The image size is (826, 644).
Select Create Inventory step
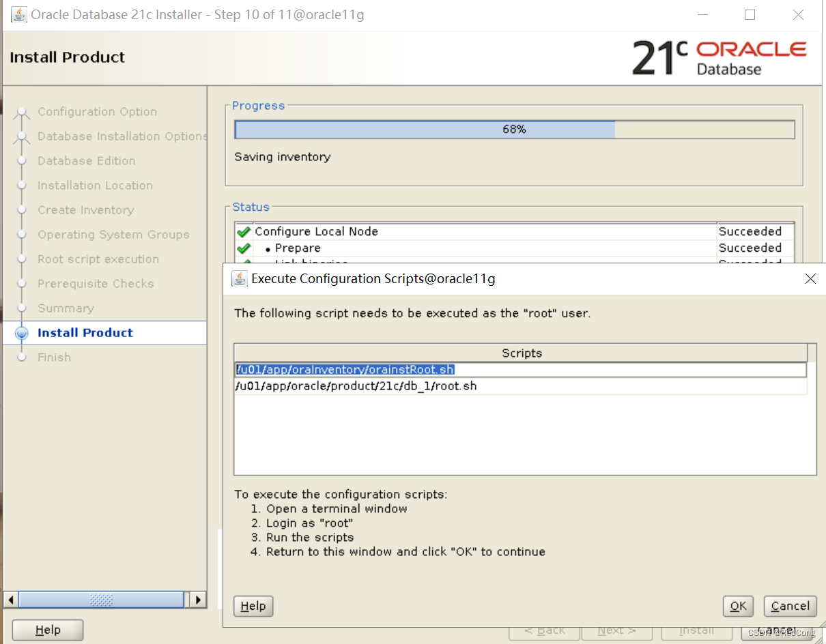click(x=85, y=210)
